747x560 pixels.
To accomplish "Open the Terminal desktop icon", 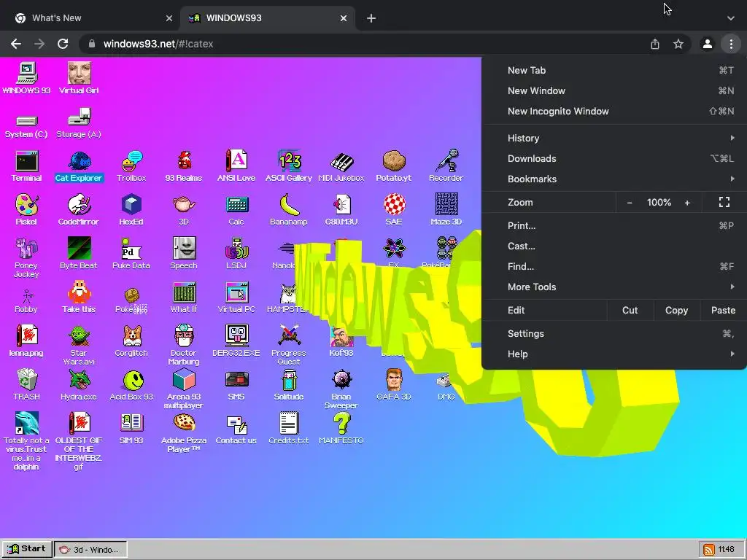I will coord(27,166).
